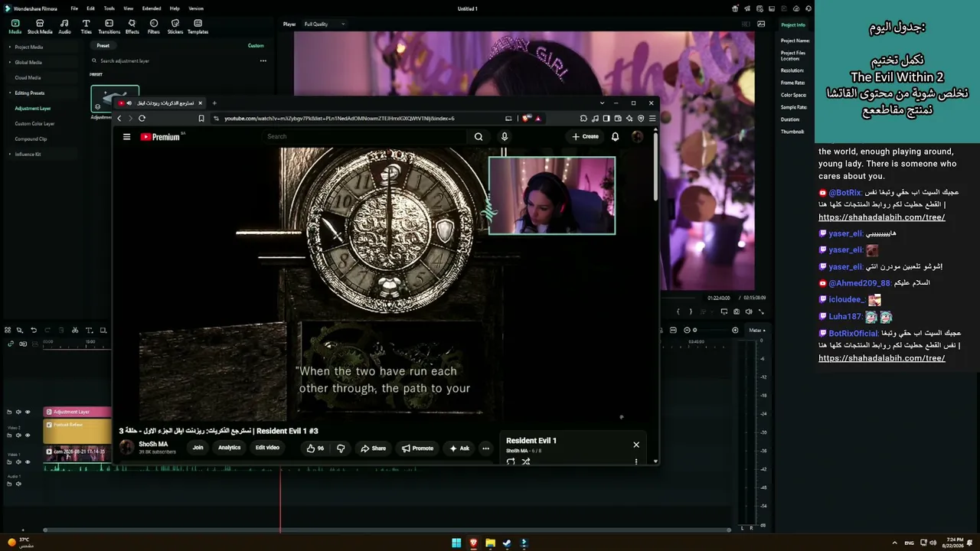Click the Edit video button

267,448
